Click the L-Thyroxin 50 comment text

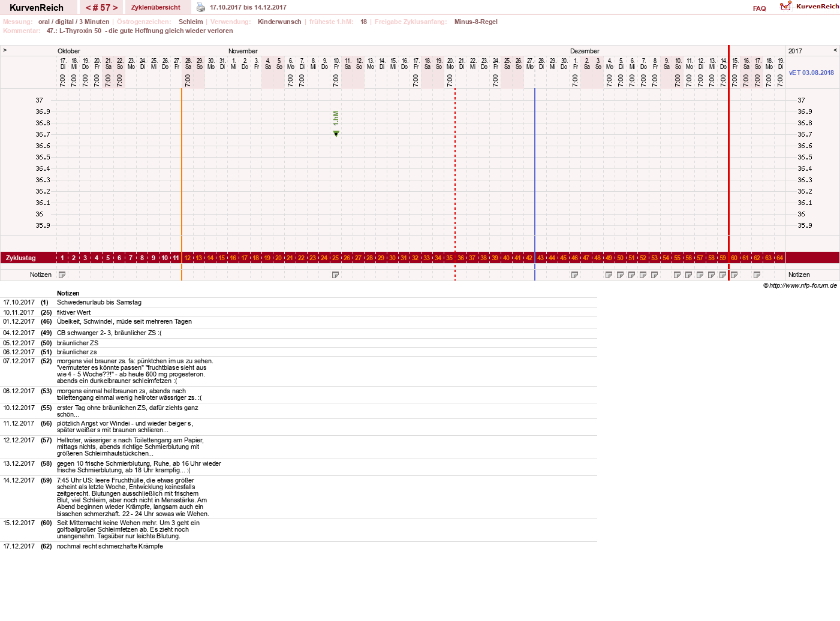click(140, 31)
